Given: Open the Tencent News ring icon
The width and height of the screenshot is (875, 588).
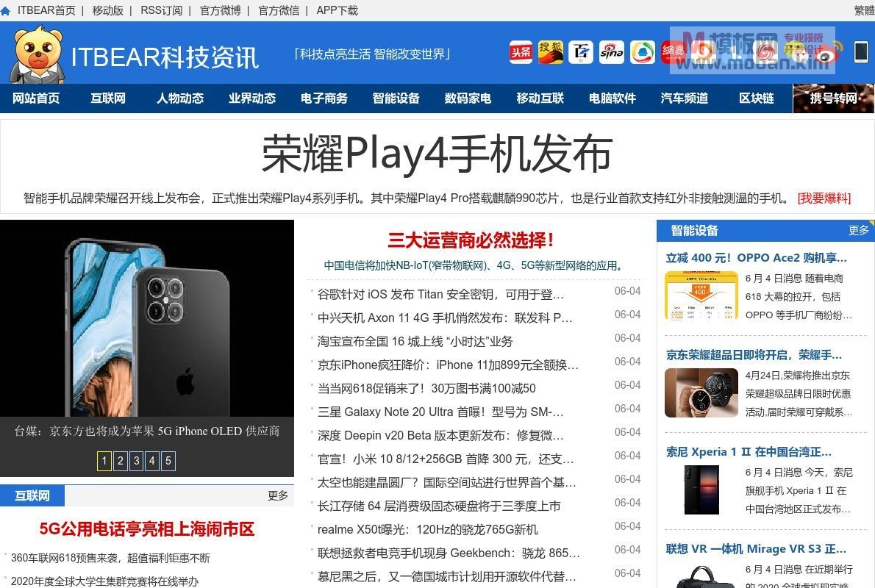Looking at the screenshot, I should [643, 52].
